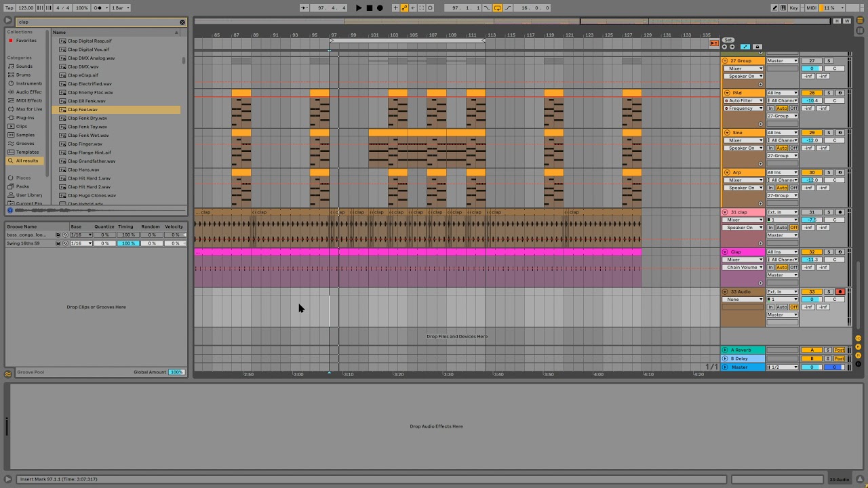The image size is (868, 488).
Task: Toggle browser preview headphone button
Action: [10, 211]
